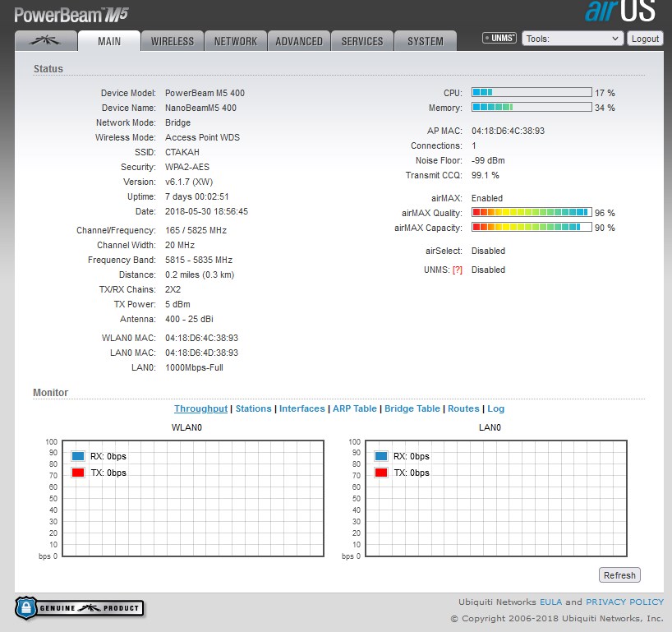Click distance value 0.2 miles

(x=200, y=274)
